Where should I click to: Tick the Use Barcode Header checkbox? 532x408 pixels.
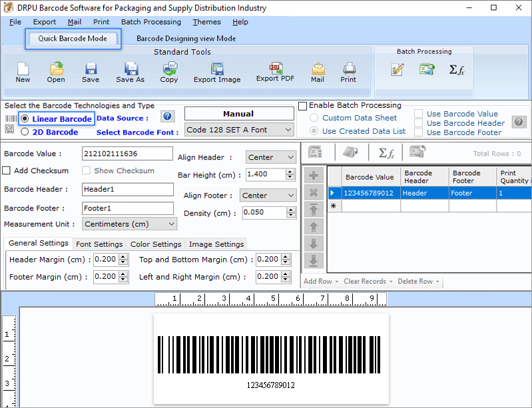click(418, 123)
